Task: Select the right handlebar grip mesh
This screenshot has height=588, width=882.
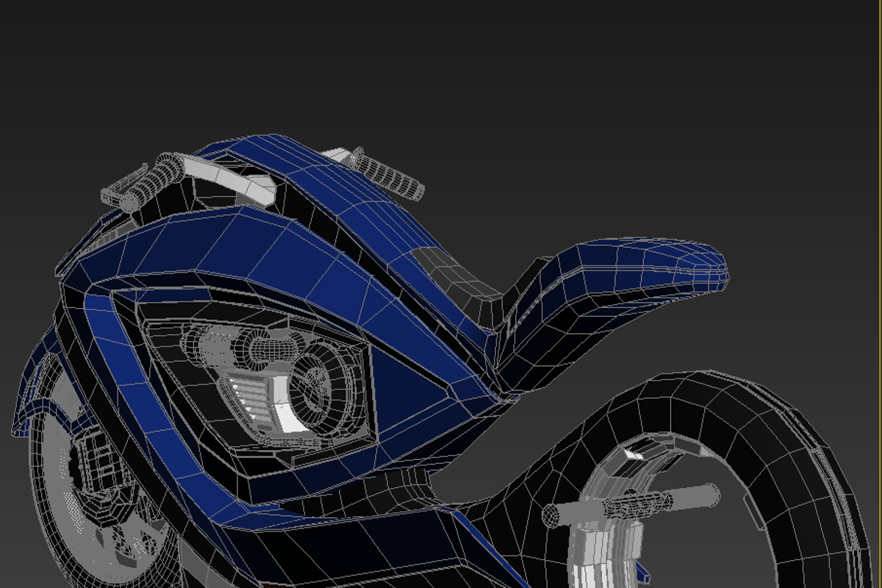Action: (388, 175)
